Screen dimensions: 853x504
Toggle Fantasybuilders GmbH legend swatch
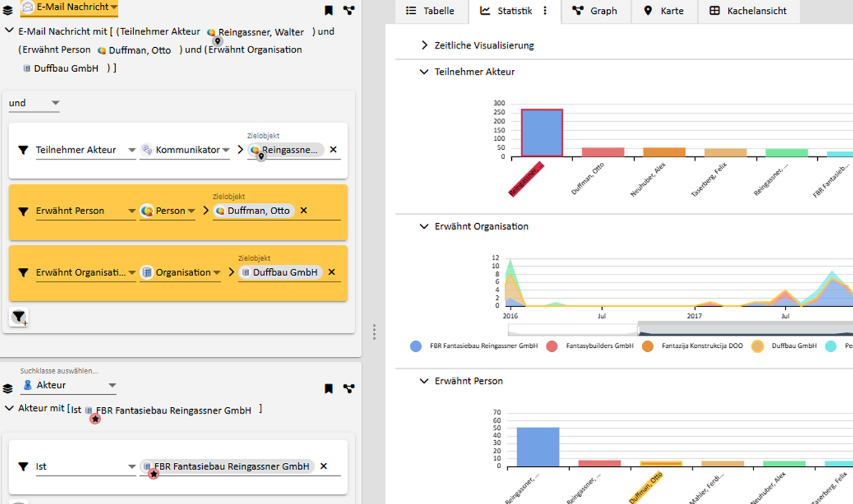coord(552,346)
